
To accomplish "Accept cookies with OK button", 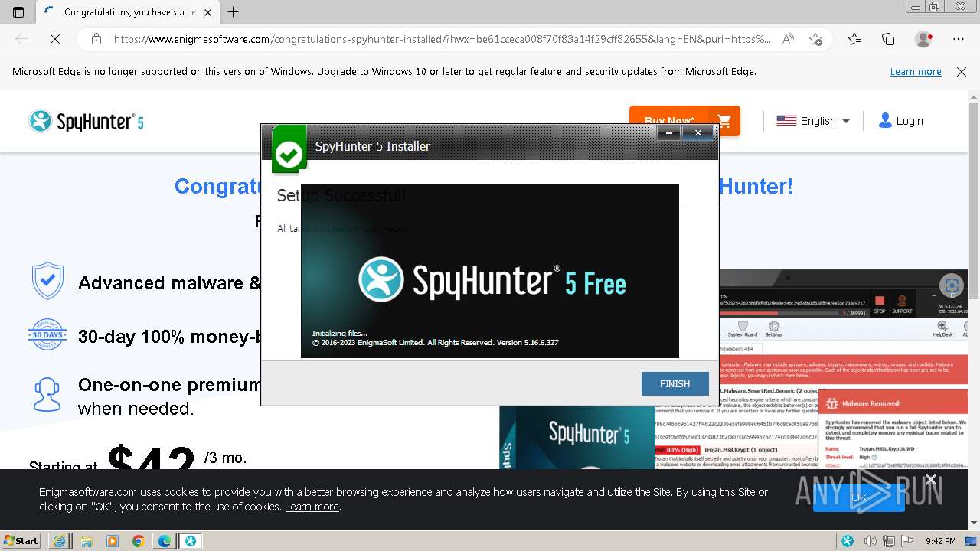I will pos(859,497).
